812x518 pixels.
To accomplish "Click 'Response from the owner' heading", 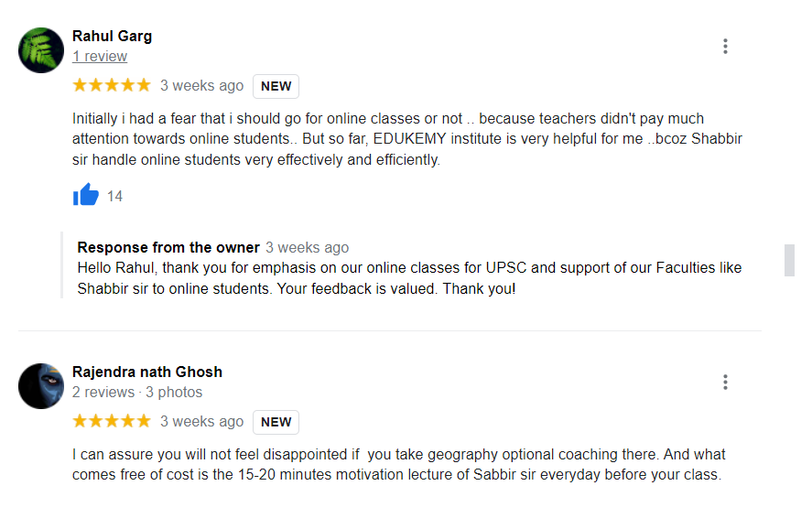I will pos(168,247).
